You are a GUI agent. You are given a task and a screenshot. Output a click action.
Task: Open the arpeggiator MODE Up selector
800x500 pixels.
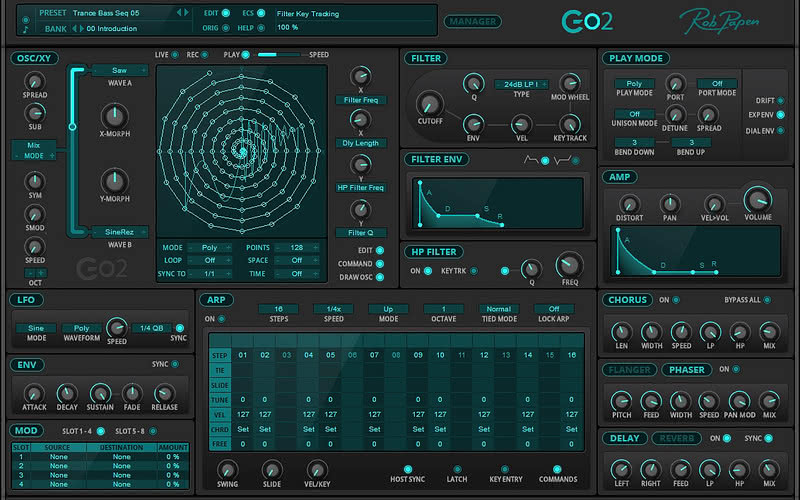pyautogui.click(x=388, y=309)
